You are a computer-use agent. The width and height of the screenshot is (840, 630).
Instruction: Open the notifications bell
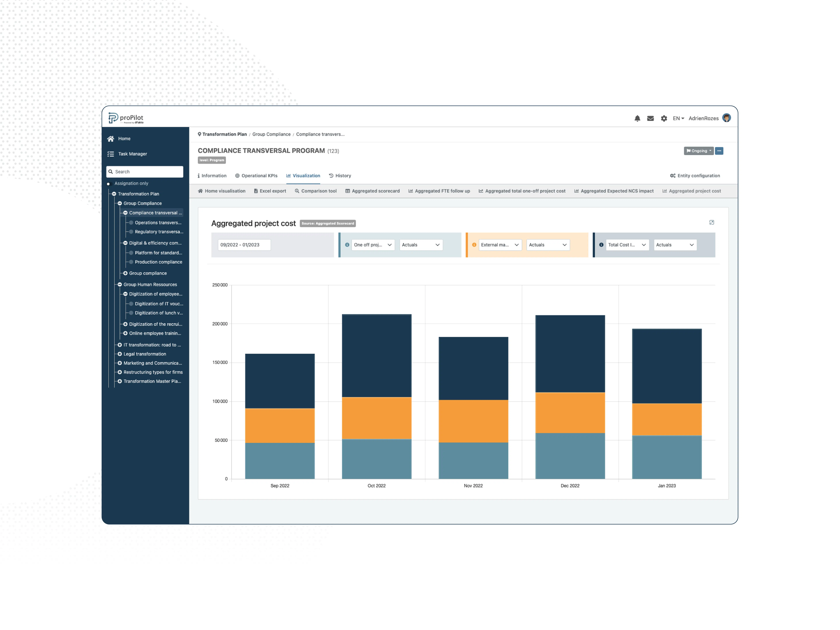(637, 119)
